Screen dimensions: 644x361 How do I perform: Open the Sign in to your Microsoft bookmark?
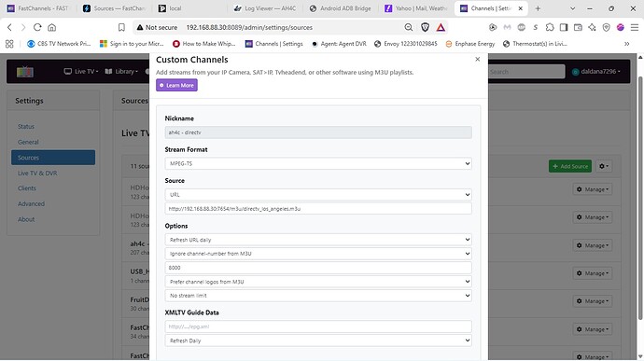point(132,44)
